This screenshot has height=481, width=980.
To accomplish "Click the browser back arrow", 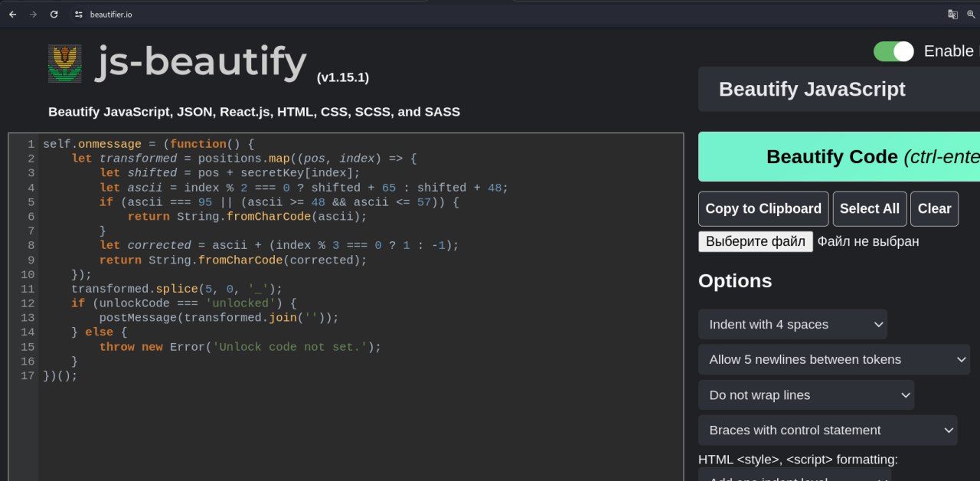I will (x=12, y=14).
